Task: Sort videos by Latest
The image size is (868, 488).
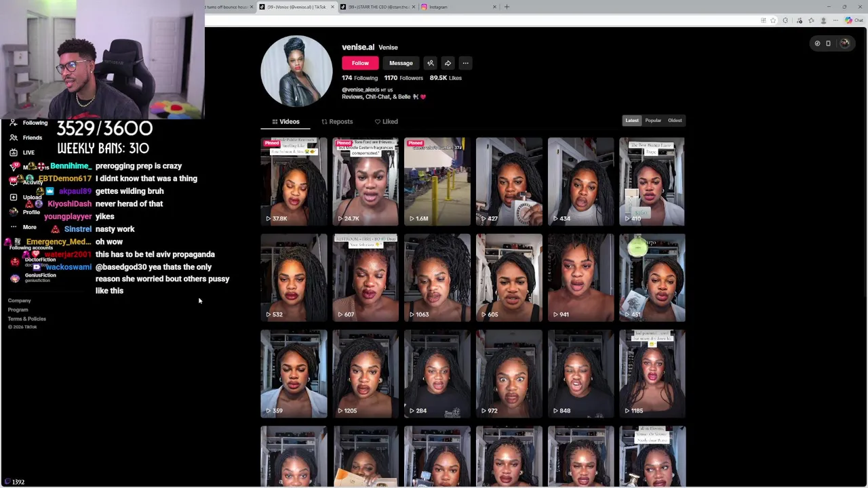Action: [x=632, y=121]
